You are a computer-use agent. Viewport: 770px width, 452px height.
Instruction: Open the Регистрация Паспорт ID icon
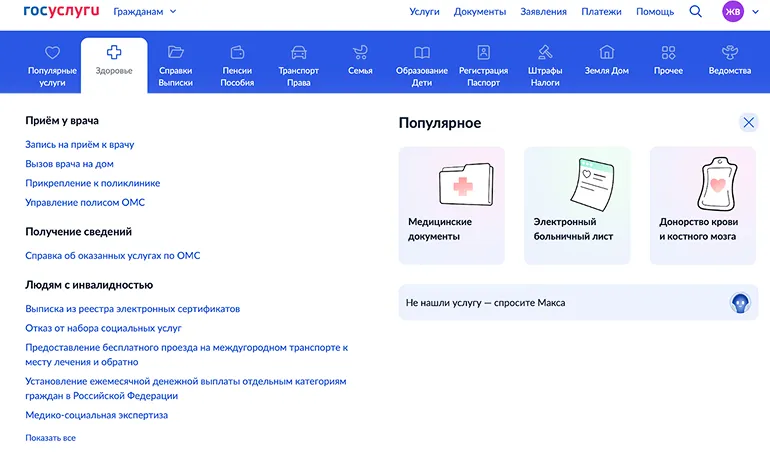484,52
